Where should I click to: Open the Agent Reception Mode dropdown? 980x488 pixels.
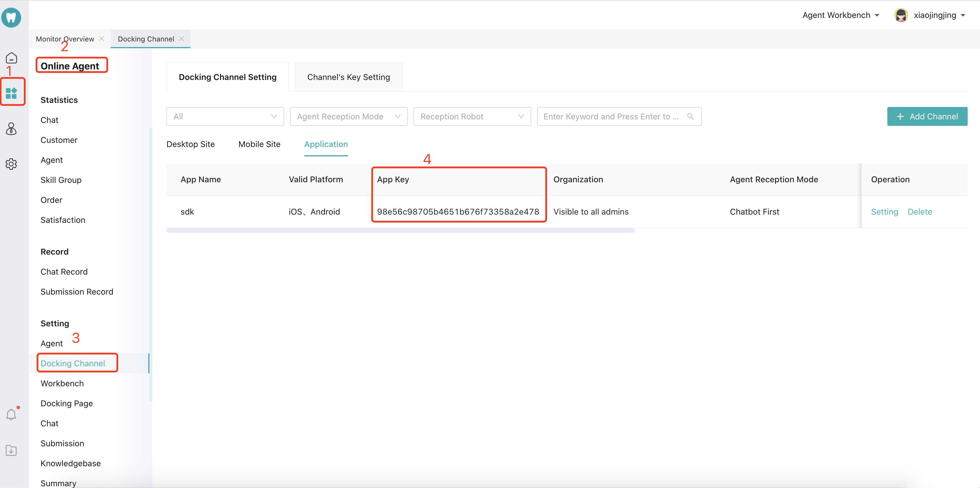pyautogui.click(x=349, y=116)
